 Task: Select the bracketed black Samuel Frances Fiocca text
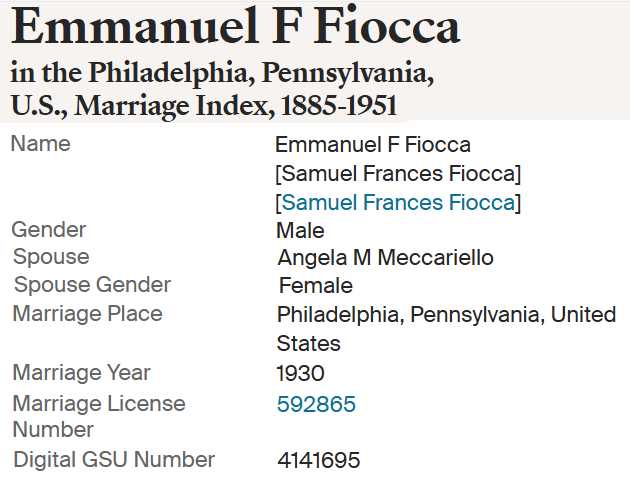click(398, 174)
